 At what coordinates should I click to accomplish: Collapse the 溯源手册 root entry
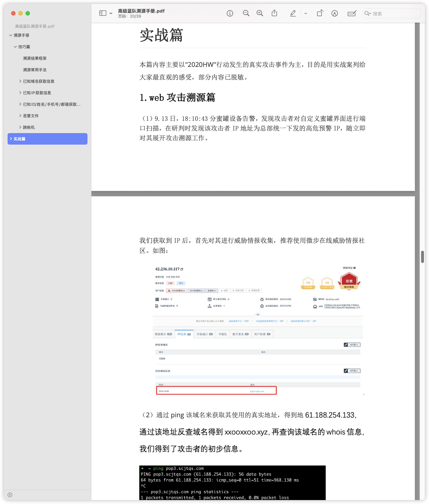coord(10,35)
